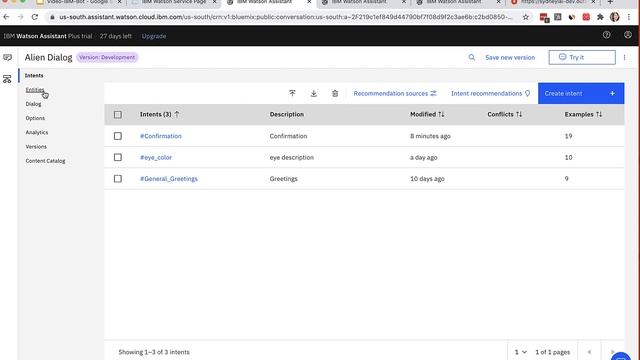Open the Dialog section
The image size is (640, 360).
click(33, 104)
